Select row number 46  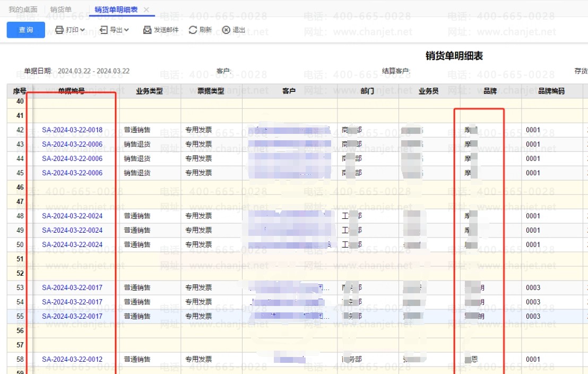(x=20, y=187)
